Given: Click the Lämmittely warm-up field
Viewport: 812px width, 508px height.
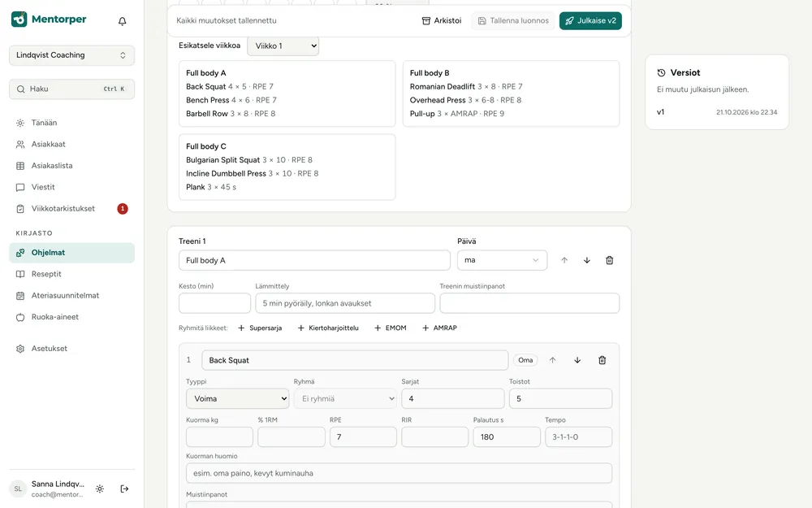Looking at the screenshot, I should tap(345, 303).
